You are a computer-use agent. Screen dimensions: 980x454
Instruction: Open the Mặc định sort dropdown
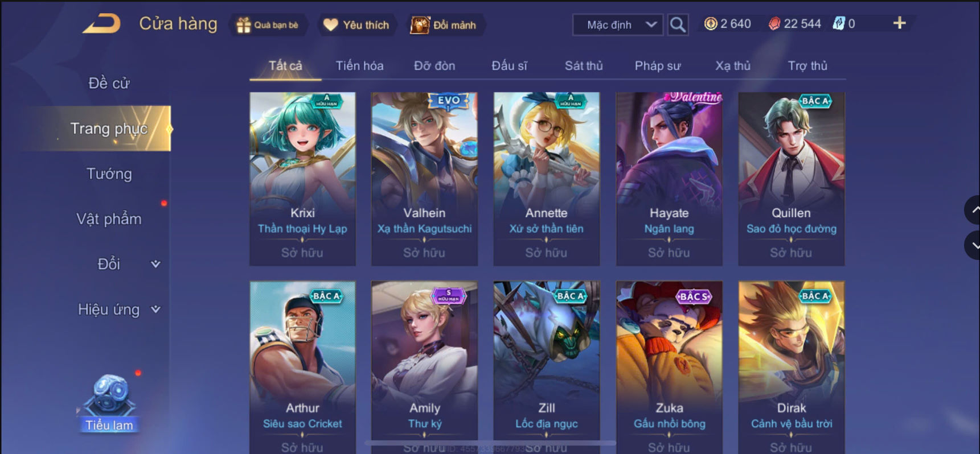click(618, 25)
